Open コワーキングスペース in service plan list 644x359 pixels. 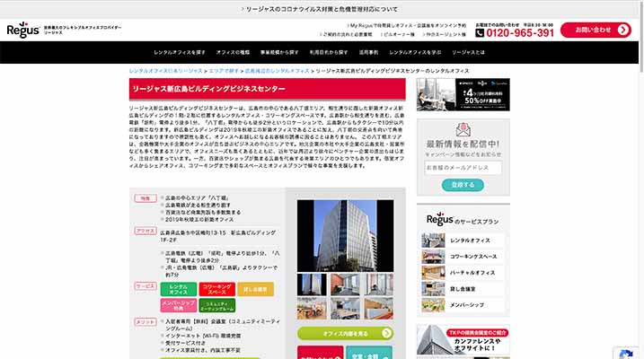coord(463,257)
